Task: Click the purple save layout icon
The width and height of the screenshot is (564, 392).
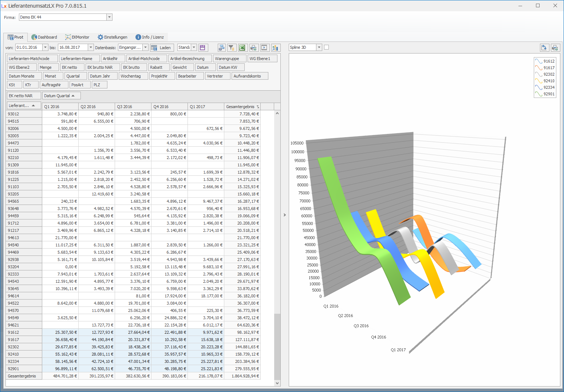Action: [x=203, y=48]
